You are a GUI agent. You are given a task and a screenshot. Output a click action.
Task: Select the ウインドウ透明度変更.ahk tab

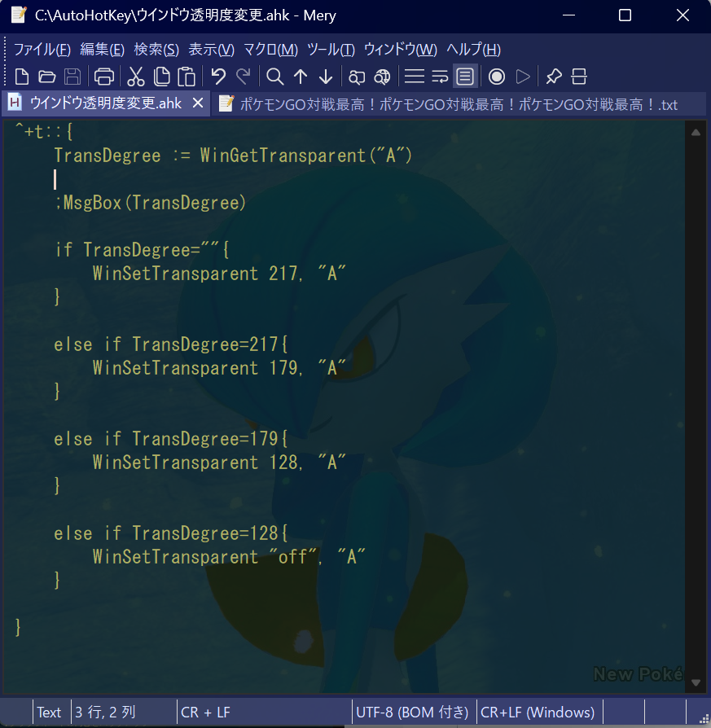coord(105,103)
